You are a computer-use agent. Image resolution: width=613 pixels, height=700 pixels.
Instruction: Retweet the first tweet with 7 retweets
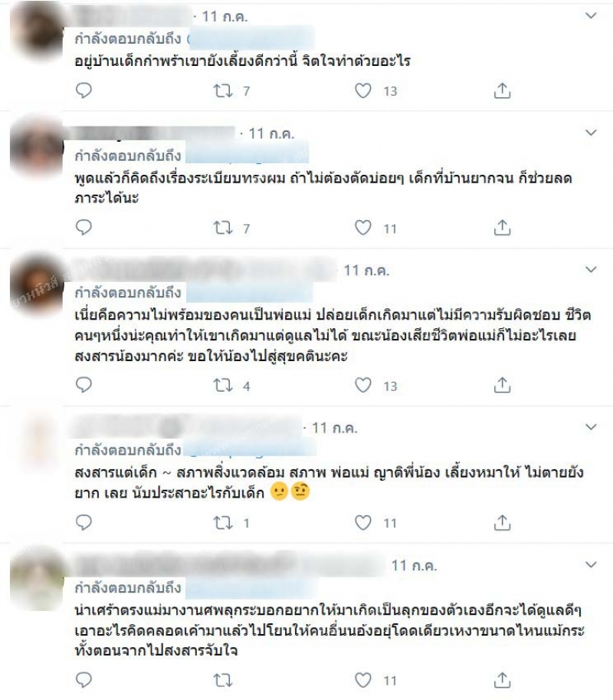pyautogui.click(x=223, y=91)
